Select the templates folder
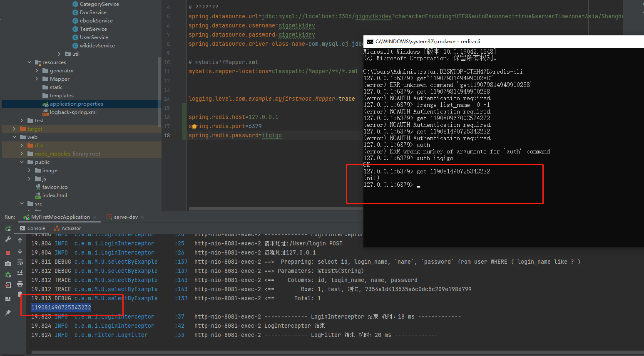This screenshot has width=644, height=356. pos(62,96)
